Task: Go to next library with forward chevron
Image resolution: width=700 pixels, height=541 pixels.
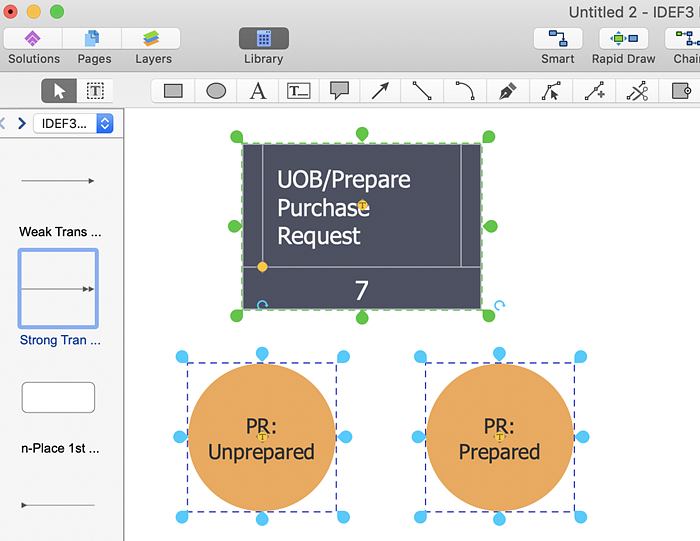Action: (22, 124)
